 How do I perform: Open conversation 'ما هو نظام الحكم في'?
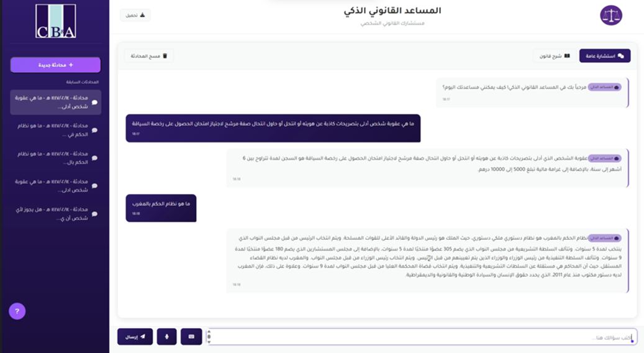click(55, 131)
